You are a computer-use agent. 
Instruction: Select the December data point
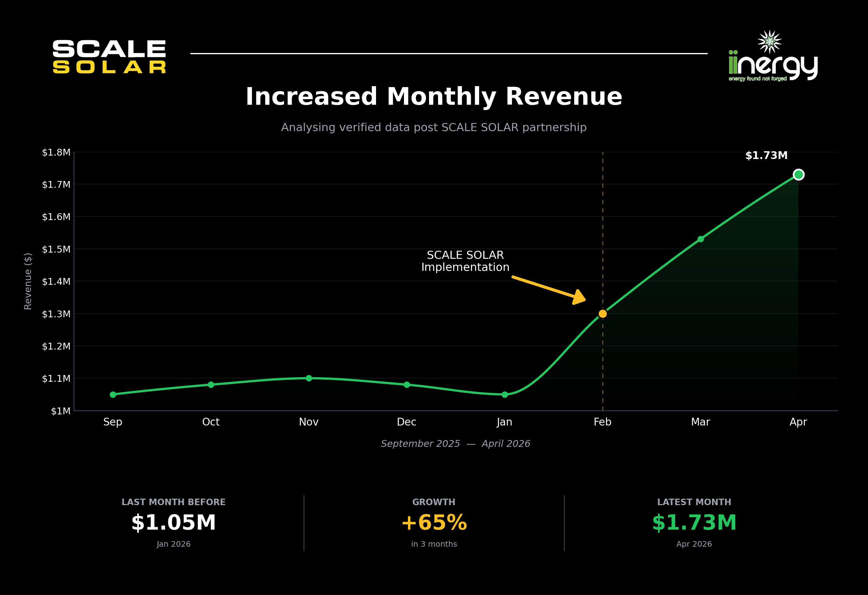[x=407, y=385]
